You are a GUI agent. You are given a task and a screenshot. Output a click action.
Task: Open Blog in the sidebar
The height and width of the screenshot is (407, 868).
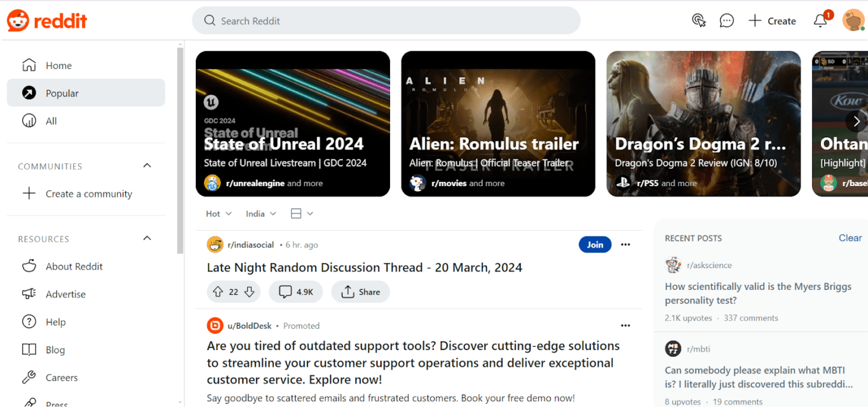coord(86,350)
